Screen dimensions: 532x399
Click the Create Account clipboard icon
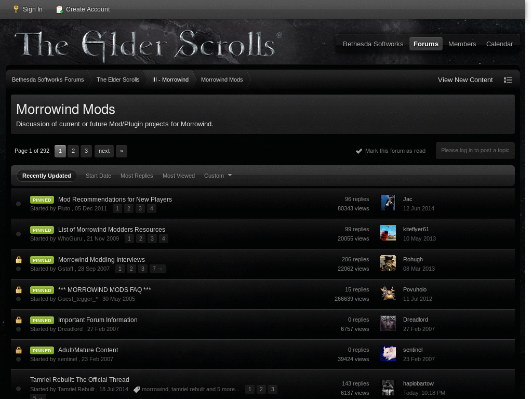point(59,9)
